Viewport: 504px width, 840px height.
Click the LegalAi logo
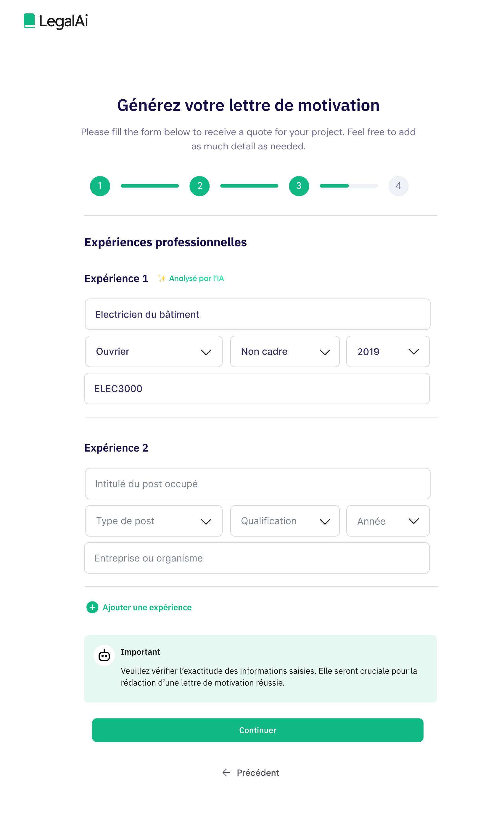click(55, 22)
